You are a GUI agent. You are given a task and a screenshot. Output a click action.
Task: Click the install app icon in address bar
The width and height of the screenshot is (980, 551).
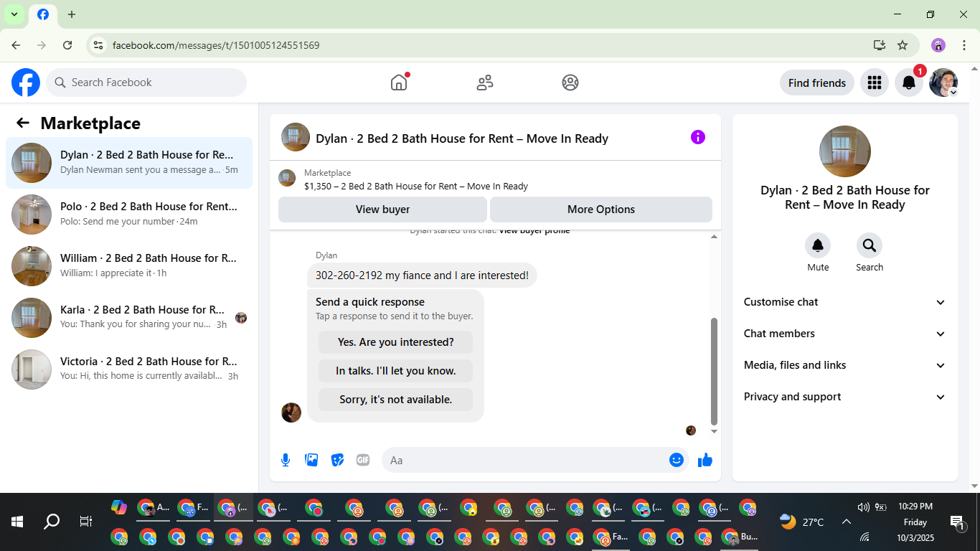[x=880, y=45]
